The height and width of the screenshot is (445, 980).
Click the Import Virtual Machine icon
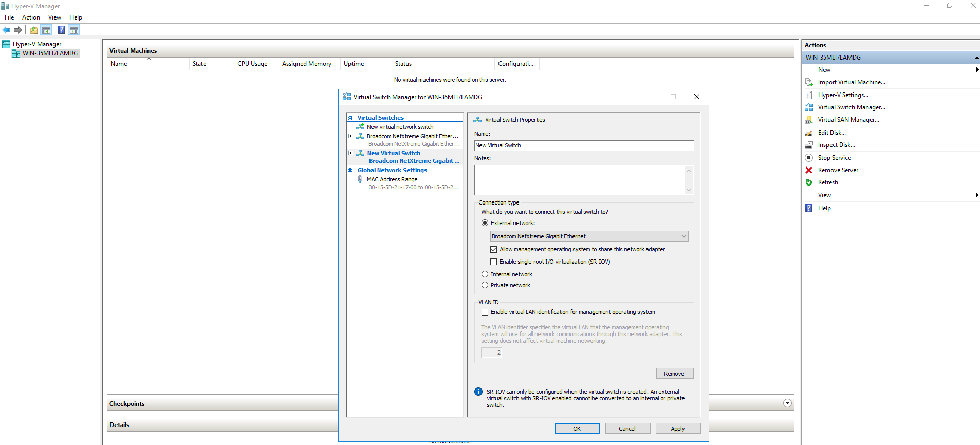click(x=809, y=82)
